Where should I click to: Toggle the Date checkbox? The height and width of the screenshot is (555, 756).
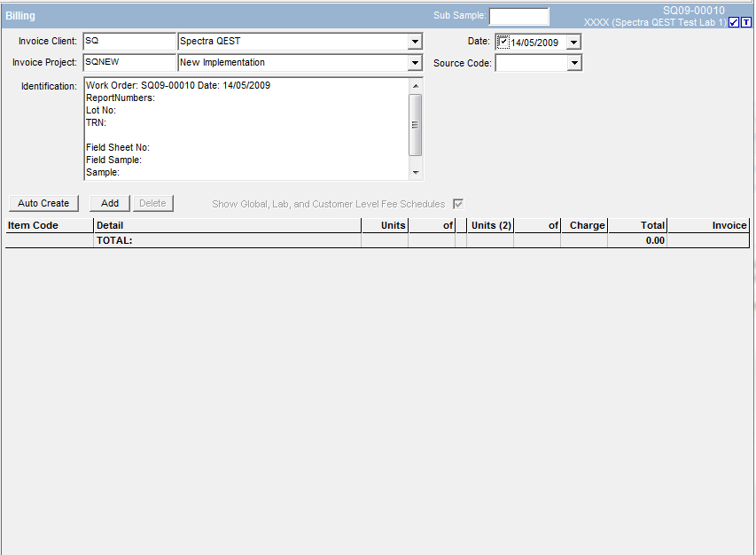[503, 42]
